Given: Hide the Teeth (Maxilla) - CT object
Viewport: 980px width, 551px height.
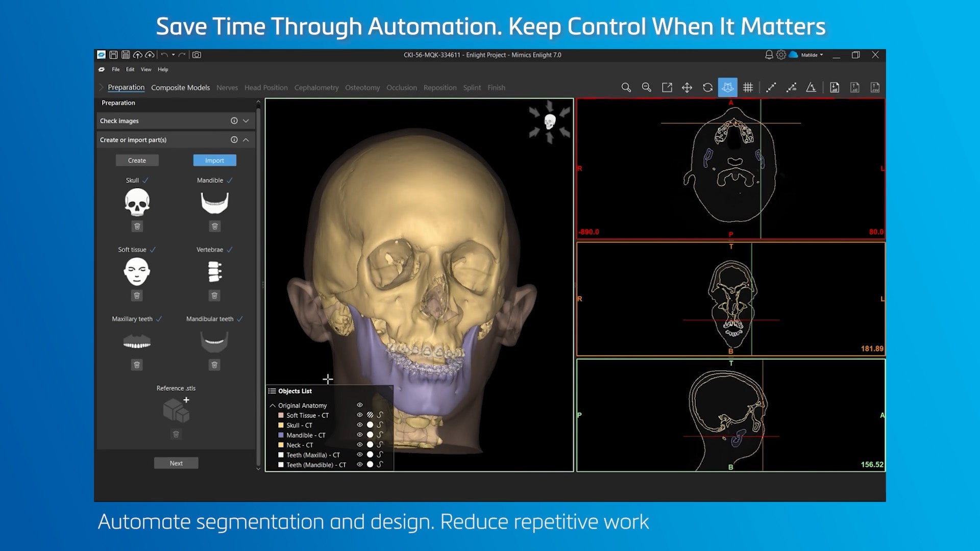Looking at the screenshot, I should click(x=359, y=455).
